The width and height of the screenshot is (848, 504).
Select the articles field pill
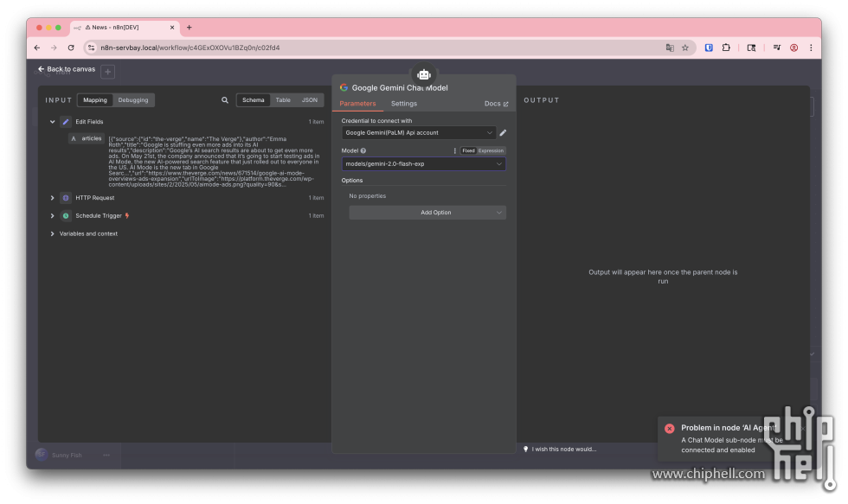[x=87, y=139]
